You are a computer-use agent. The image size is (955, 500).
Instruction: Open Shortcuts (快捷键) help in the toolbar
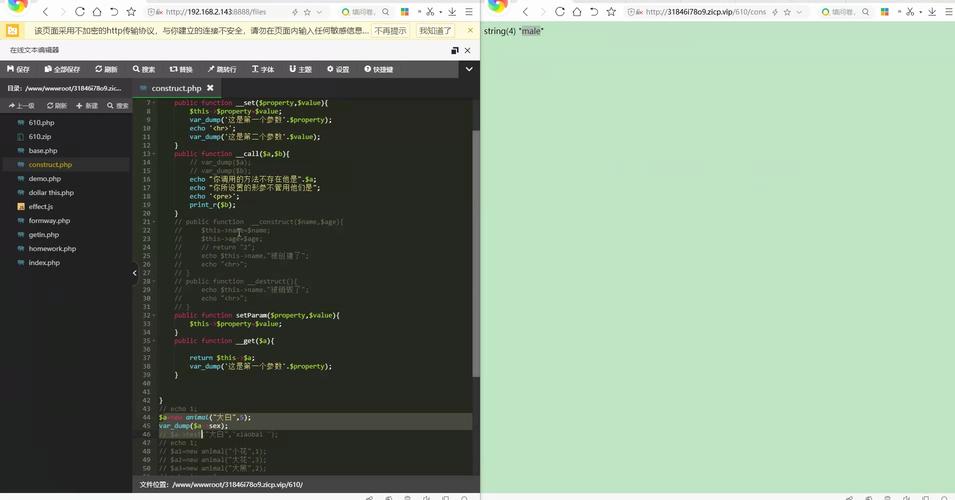[x=379, y=69]
